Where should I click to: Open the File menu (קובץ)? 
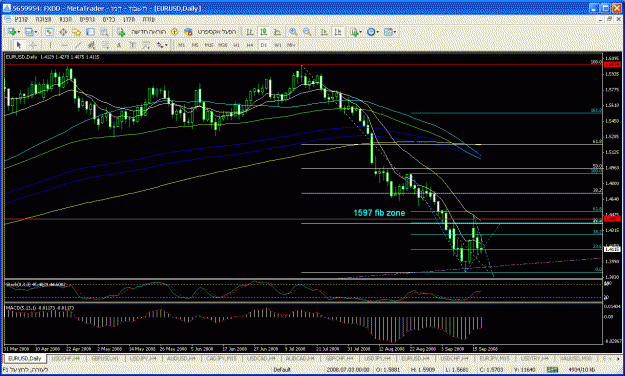(21, 19)
